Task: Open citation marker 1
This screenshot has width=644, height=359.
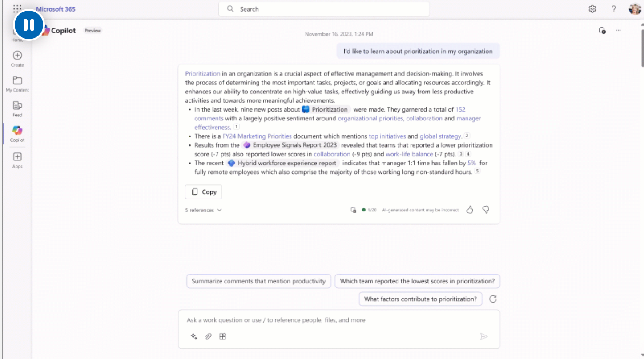Action: pos(237,127)
